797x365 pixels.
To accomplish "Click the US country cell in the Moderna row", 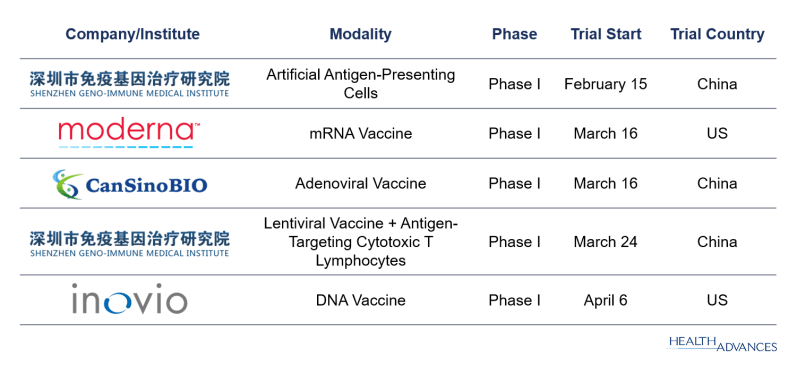I will (717, 134).
